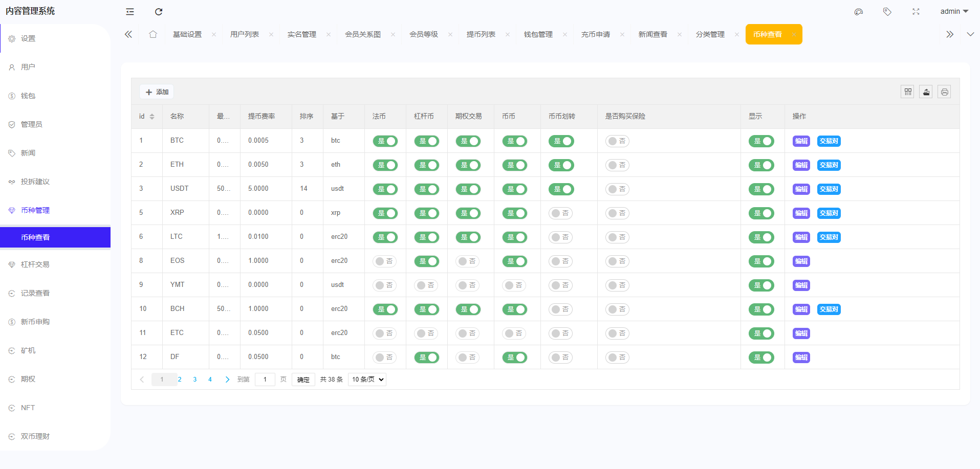Toggle 法币 switch for the BTC row
The width and height of the screenshot is (980, 469).
(x=385, y=141)
